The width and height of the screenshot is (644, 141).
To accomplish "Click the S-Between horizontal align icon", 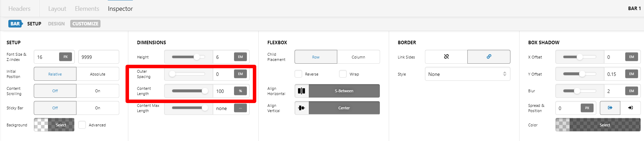I will [x=301, y=91].
